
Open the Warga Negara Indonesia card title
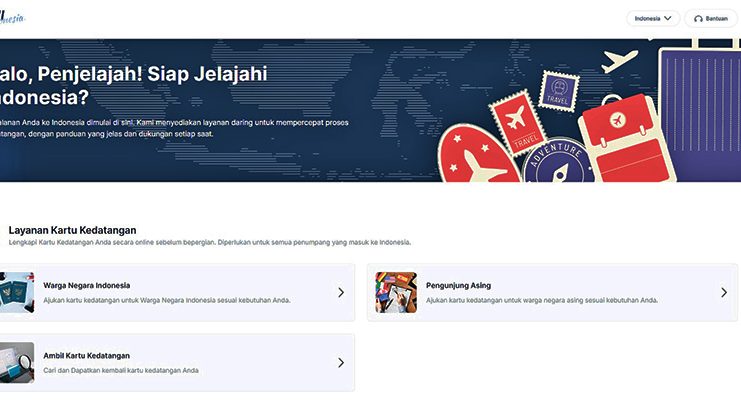(x=86, y=285)
